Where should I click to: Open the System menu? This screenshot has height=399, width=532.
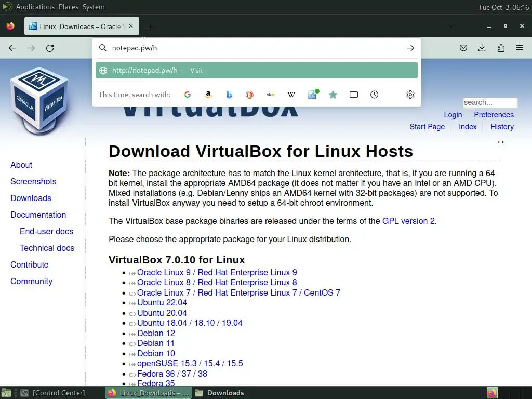click(x=94, y=7)
